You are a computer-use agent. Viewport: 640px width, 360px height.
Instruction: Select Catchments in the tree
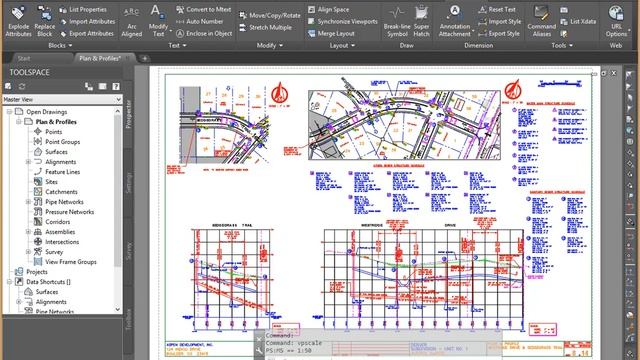point(61,192)
